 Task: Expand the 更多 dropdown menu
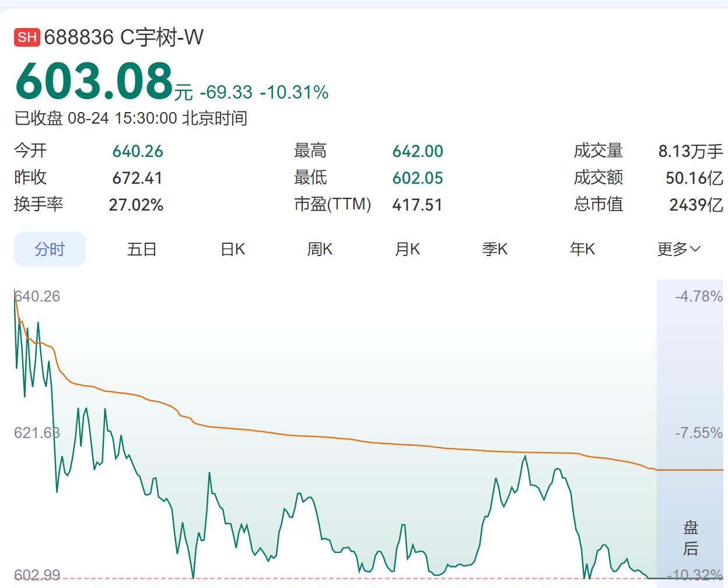pyautogui.click(x=678, y=249)
